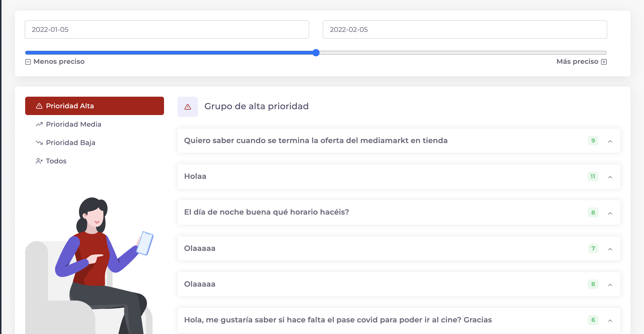Toggle chevron on Olaaaaa row with 7
644x334 pixels.
point(610,249)
